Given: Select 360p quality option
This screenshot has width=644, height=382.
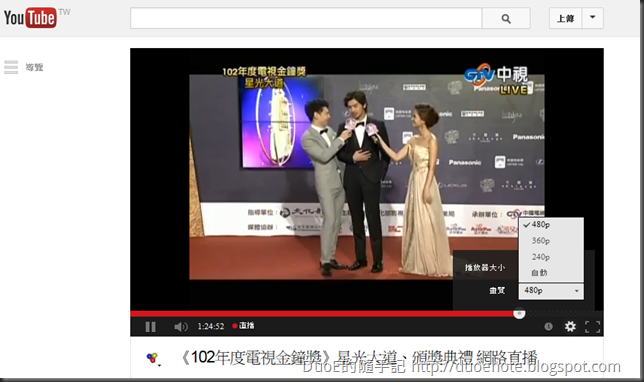Looking at the screenshot, I should [551, 241].
